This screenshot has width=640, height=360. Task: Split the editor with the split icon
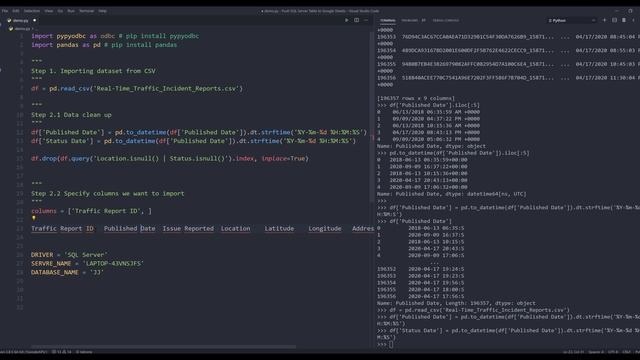pyautogui.click(x=356, y=20)
